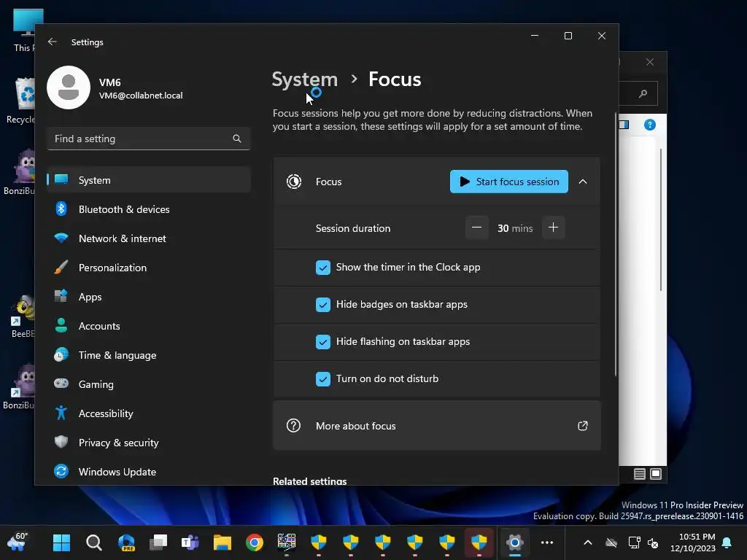This screenshot has width=747, height=560.
Task: Open Personalization settings
Action: 149,268
